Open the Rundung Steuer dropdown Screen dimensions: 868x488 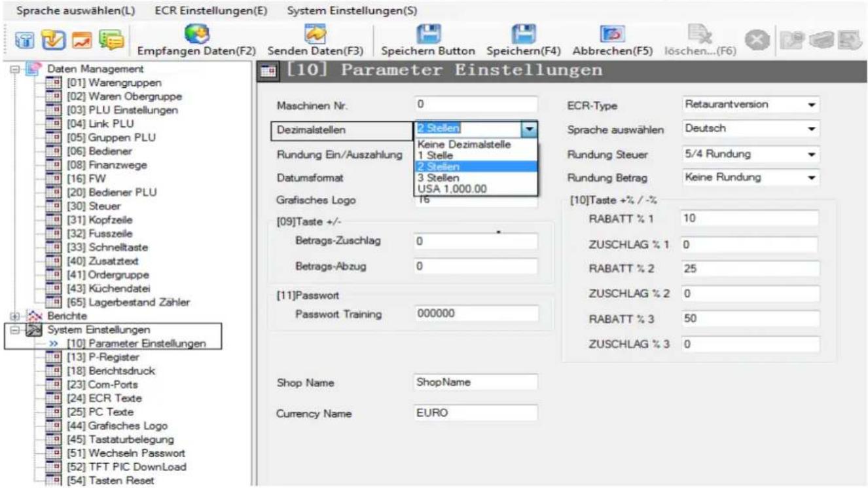click(x=812, y=155)
